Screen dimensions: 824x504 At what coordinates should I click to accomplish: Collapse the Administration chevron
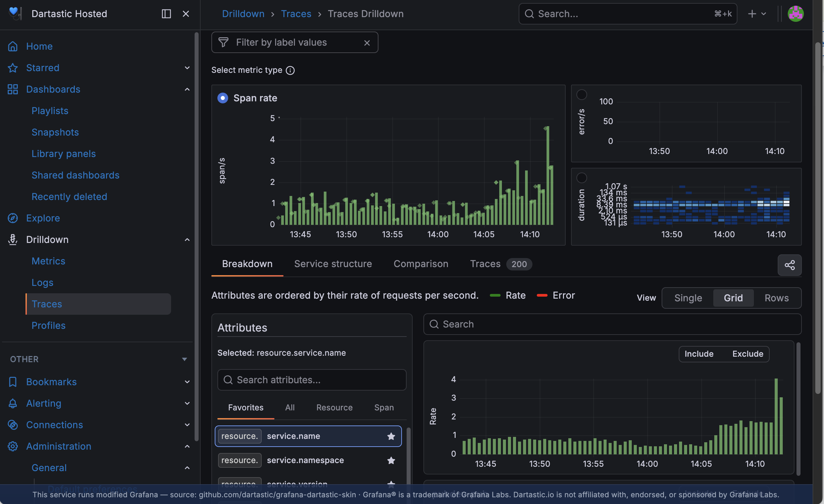[187, 446]
